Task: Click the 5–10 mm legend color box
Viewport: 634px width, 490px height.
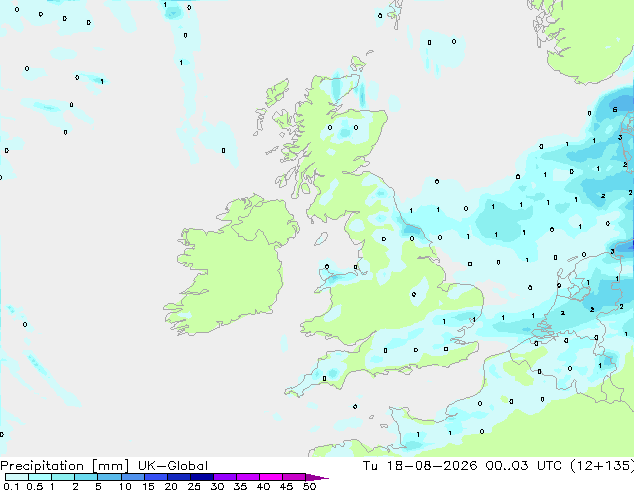Action: coord(109,477)
